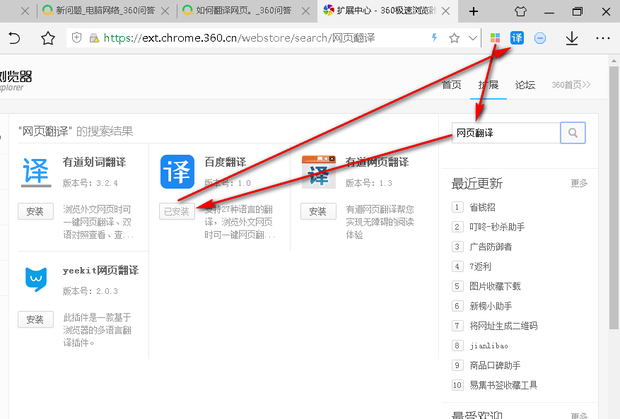Open the 有道划词翻译 title link
Screen dimensions: 620x419
(94, 162)
